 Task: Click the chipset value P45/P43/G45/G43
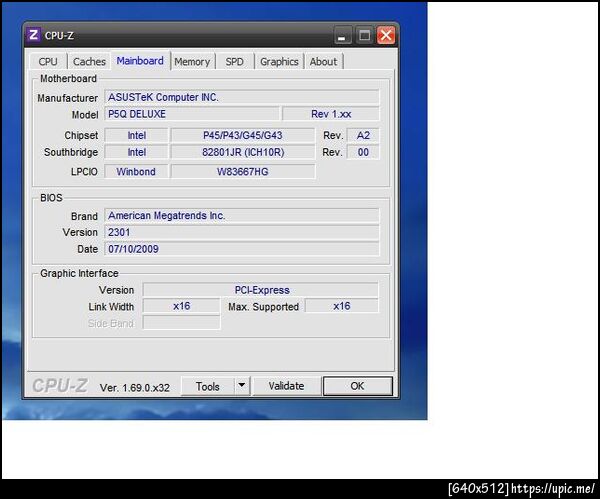click(243, 135)
